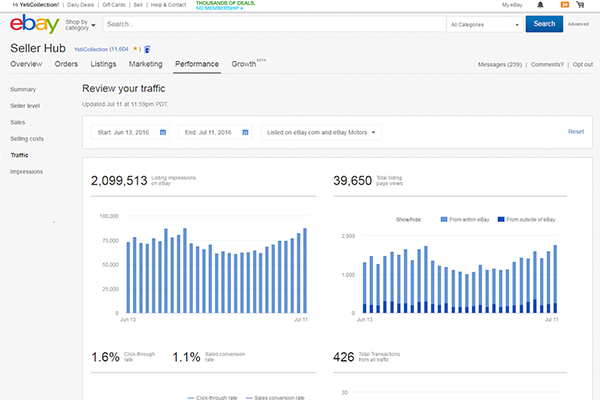Open Listed on eBay.com and eBay Motors dropdown
This screenshot has height=400, width=600.
321,132
